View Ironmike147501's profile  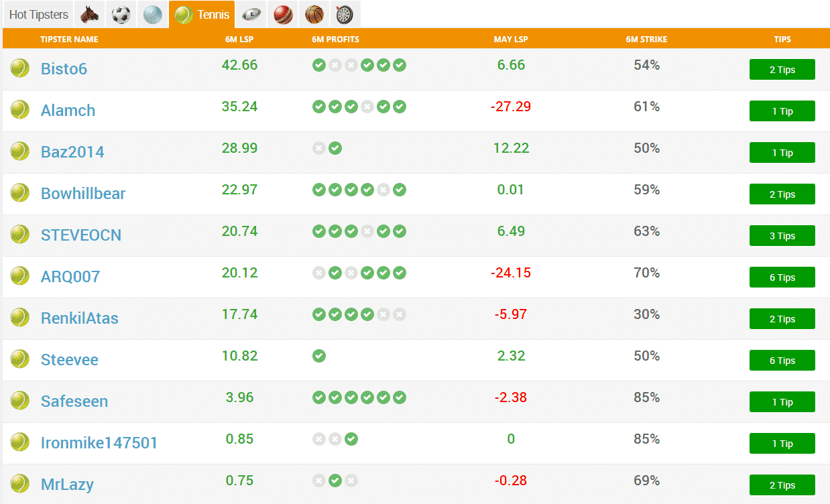pyautogui.click(x=99, y=443)
